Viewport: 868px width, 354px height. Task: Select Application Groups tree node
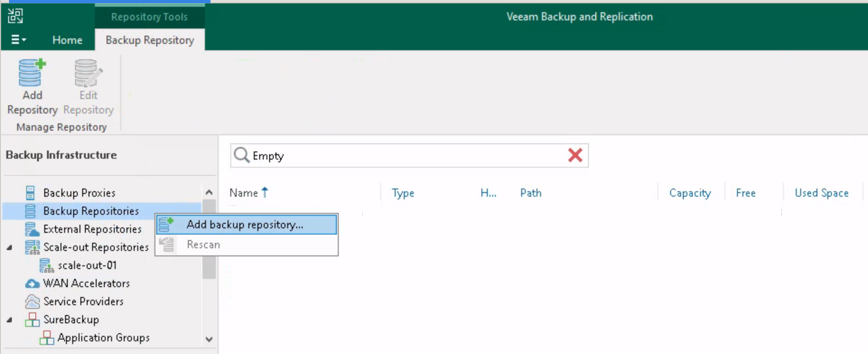(x=103, y=338)
